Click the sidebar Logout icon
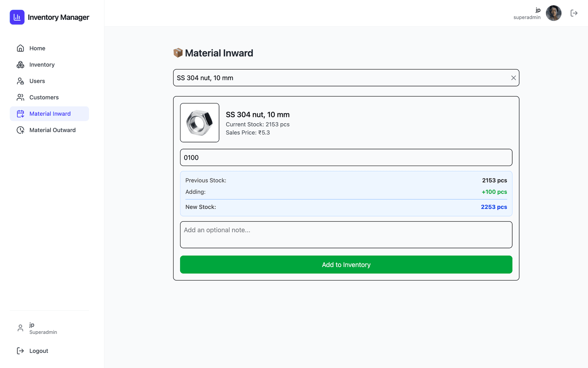The width and height of the screenshot is (588, 368). [21, 351]
